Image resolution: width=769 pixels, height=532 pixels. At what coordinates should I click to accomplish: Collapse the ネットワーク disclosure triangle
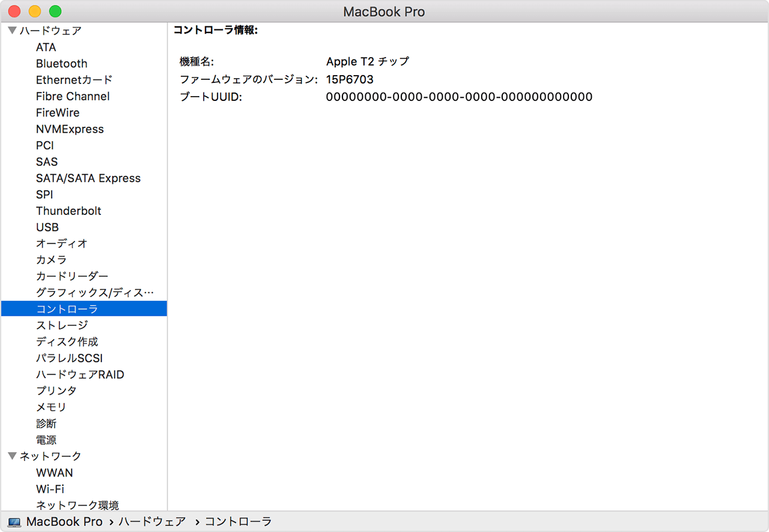pos(12,456)
